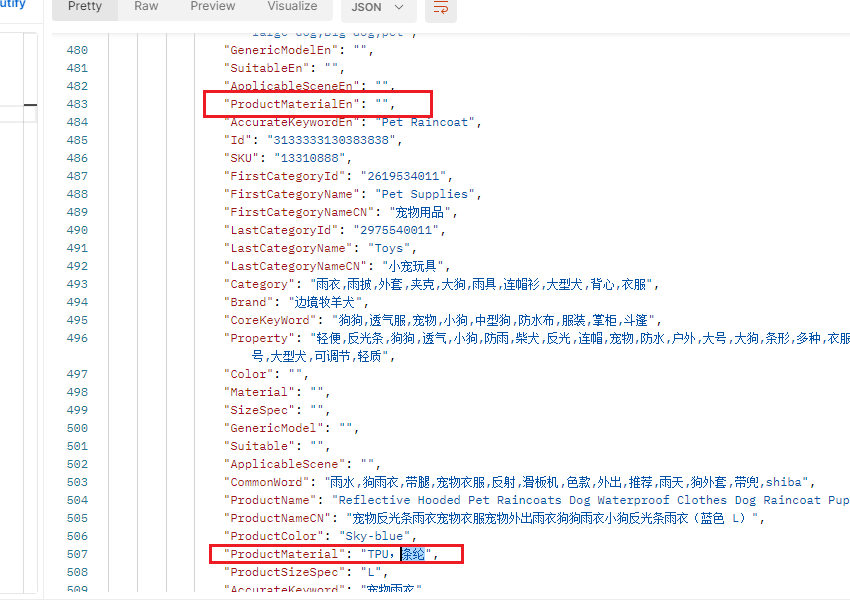Click the "CoreKeyWord" key
This screenshot has height=615, width=850.
(x=269, y=320)
